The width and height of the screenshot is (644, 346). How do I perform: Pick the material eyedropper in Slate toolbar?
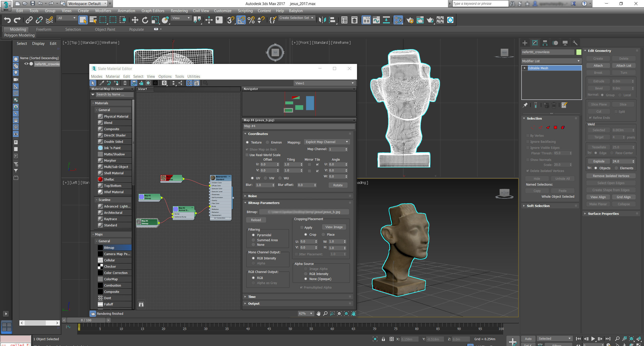coord(102,83)
